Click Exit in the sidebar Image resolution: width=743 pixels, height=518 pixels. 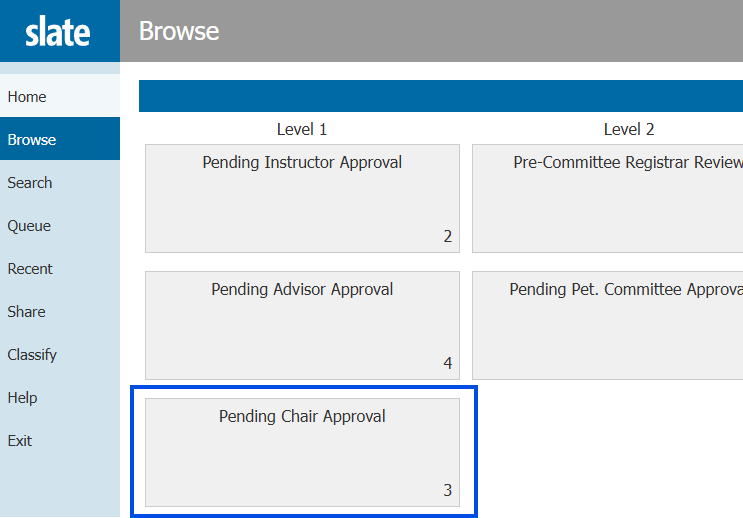pos(20,441)
